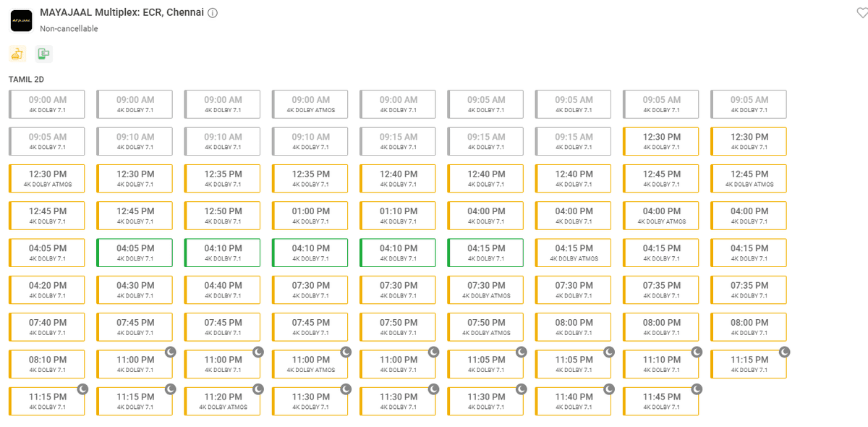Select the 04:30 PM showtime
This screenshot has height=427, width=868.
coord(135,290)
